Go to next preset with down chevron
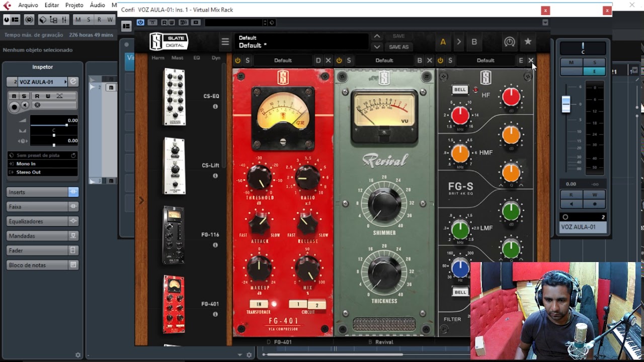 click(x=377, y=47)
